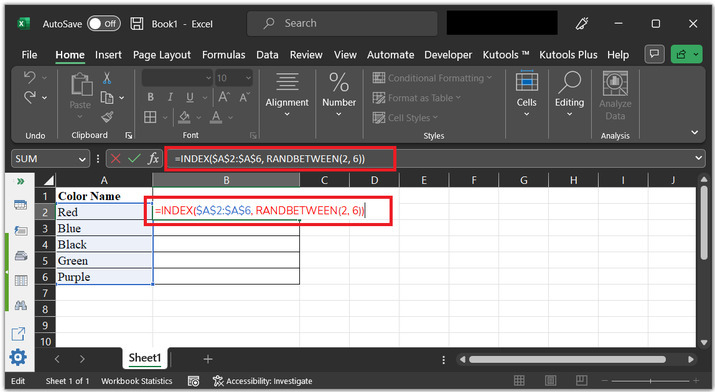Open the Help tab
Image resolution: width=715 pixels, height=392 pixels.
click(x=618, y=55)
